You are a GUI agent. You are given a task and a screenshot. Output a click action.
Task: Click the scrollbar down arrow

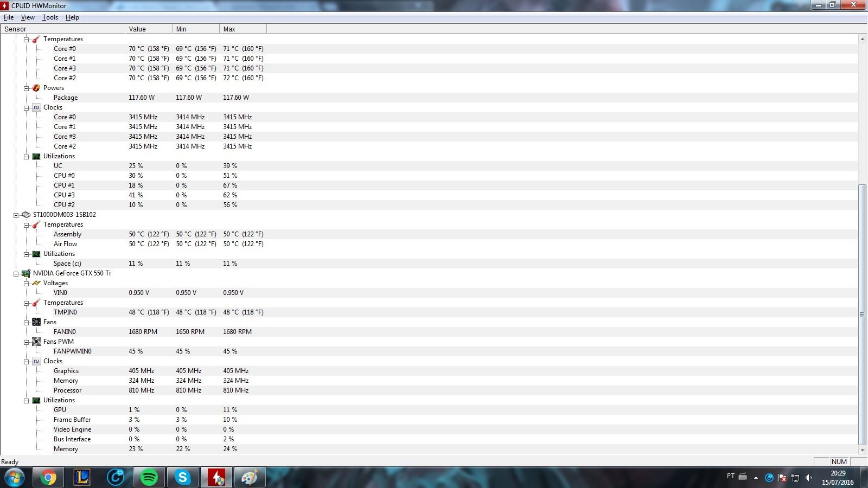tap(863, 450)
